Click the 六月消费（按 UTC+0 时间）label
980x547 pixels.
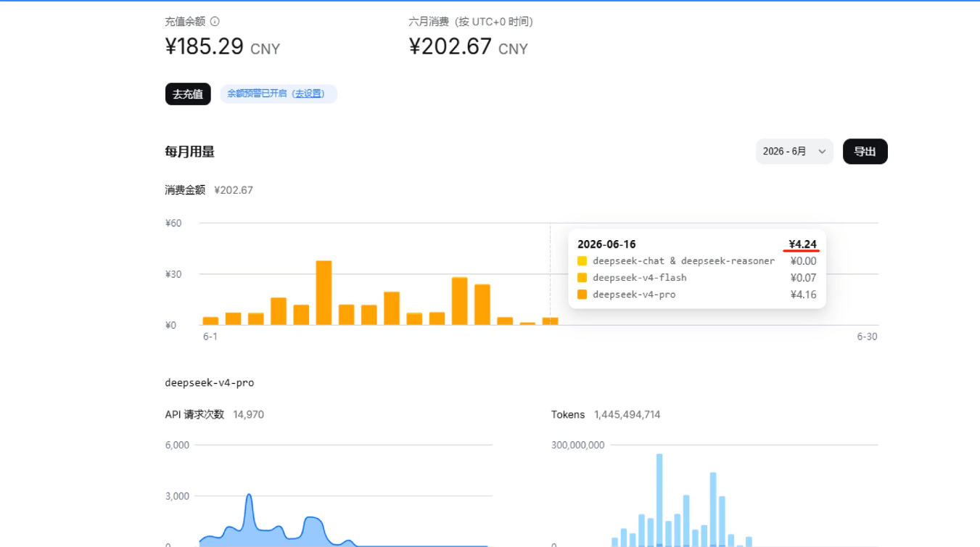point(471,22)
